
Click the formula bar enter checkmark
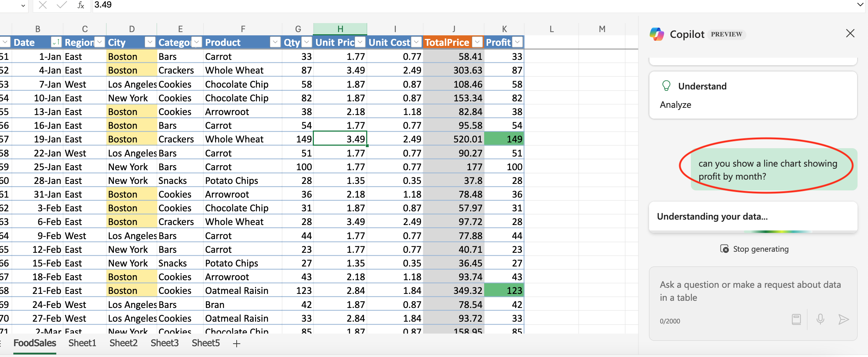pyautogui.click(x=62, y=5)
